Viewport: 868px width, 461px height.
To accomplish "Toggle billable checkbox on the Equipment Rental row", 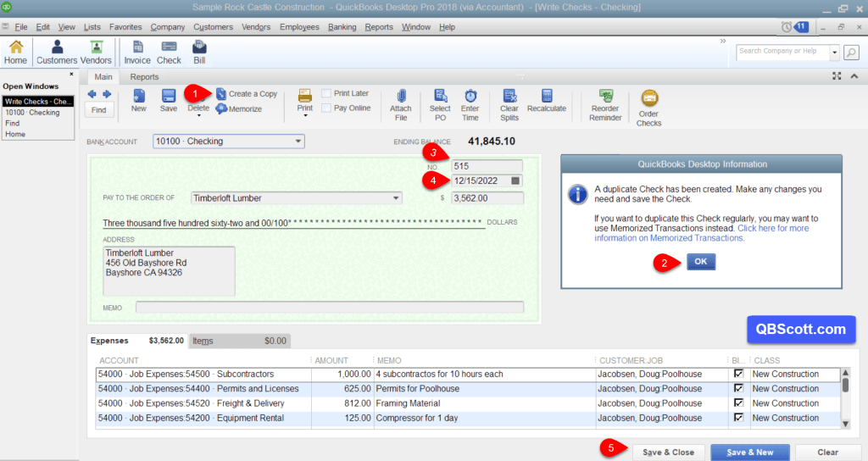I will click(738, 418).
